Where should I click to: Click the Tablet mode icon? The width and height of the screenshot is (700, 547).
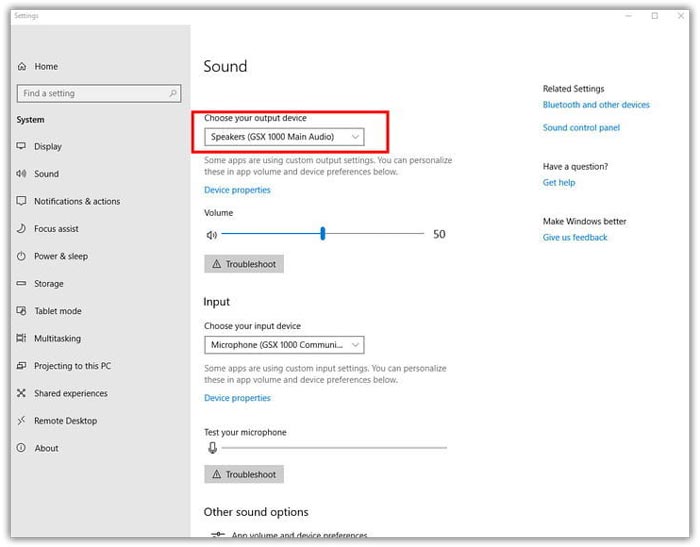[21, 311]
